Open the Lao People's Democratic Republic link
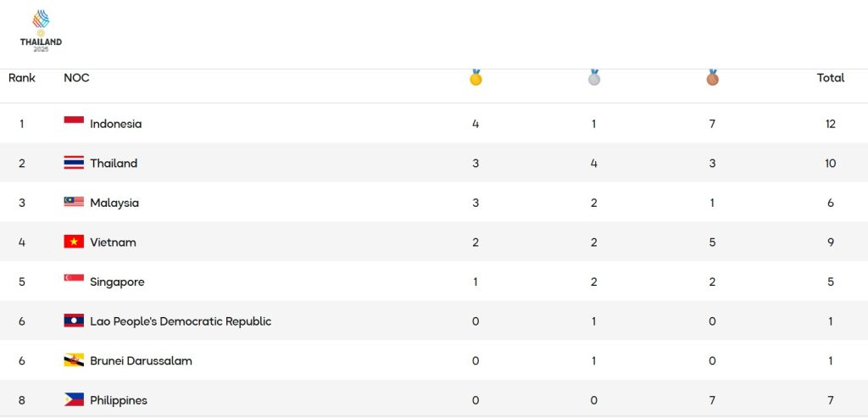This screenshot has width=868, height=418. 181,321
